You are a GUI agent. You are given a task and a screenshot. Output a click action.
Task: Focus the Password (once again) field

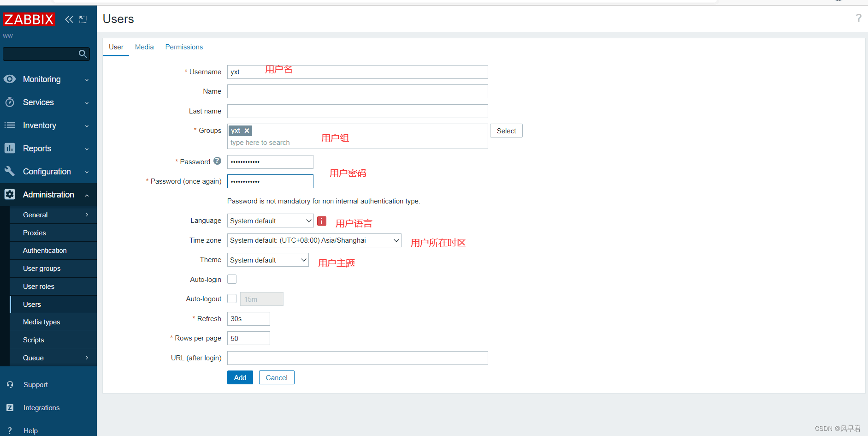coord(270,181)
